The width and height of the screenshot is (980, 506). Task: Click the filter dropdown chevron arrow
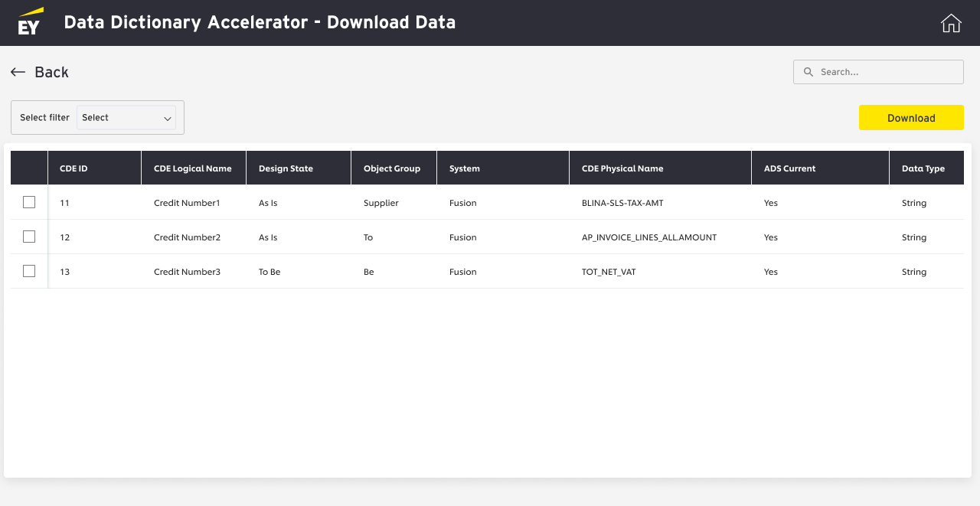(168, 119)
